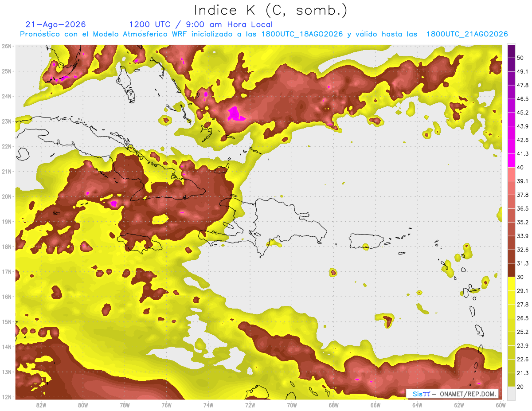Click the '21N' latitude axis label

(x=7, y=172)
